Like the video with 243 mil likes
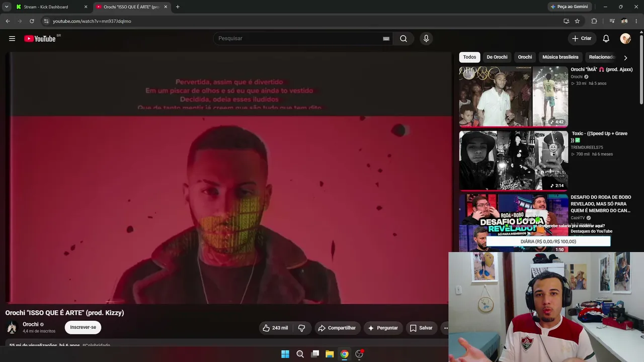The image size is (644, 362). tap(276, 328)
